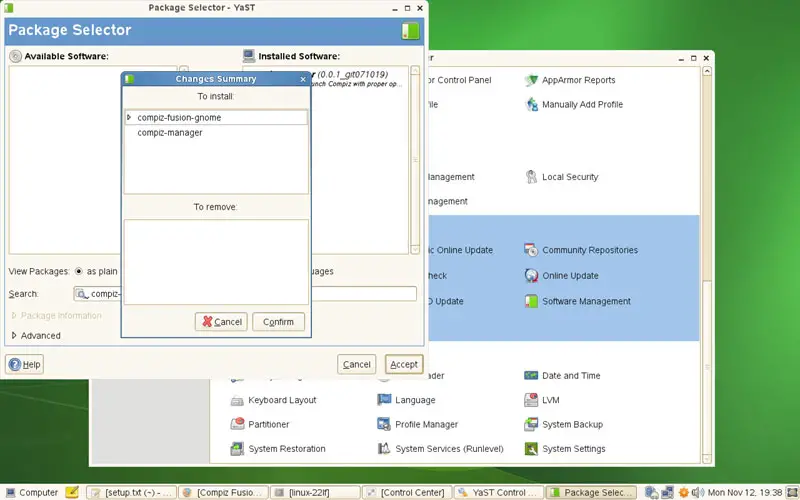This screenshot has width=800, height=500.
Task: Click Accept in Package Selector
Action: point(404,364)
